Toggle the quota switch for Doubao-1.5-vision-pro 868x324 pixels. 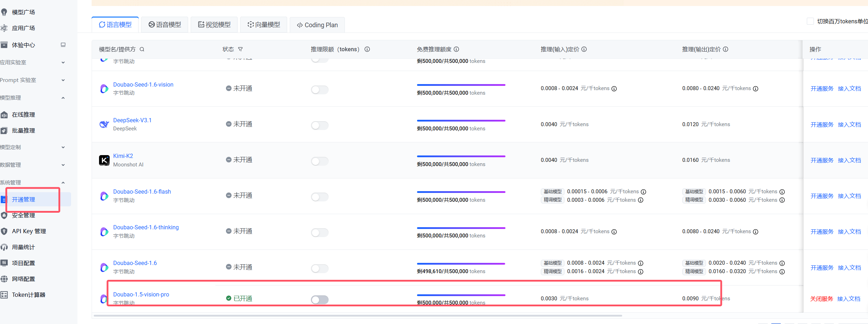320,300
